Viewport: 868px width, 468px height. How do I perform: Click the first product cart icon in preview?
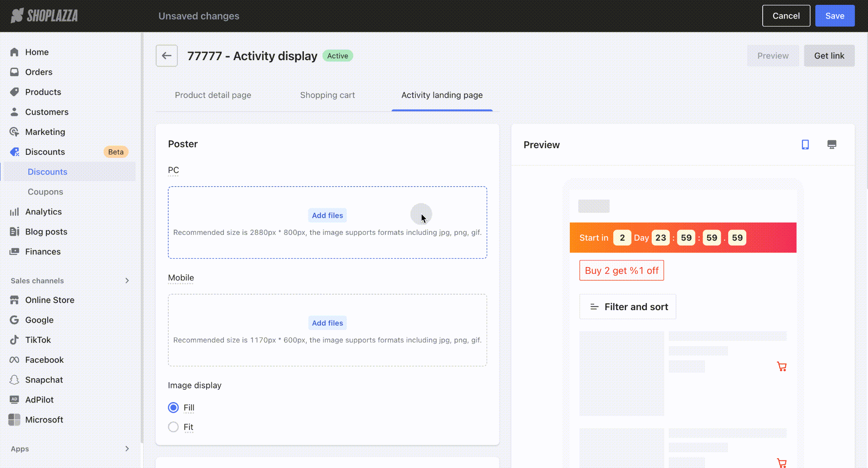point(782,366)
